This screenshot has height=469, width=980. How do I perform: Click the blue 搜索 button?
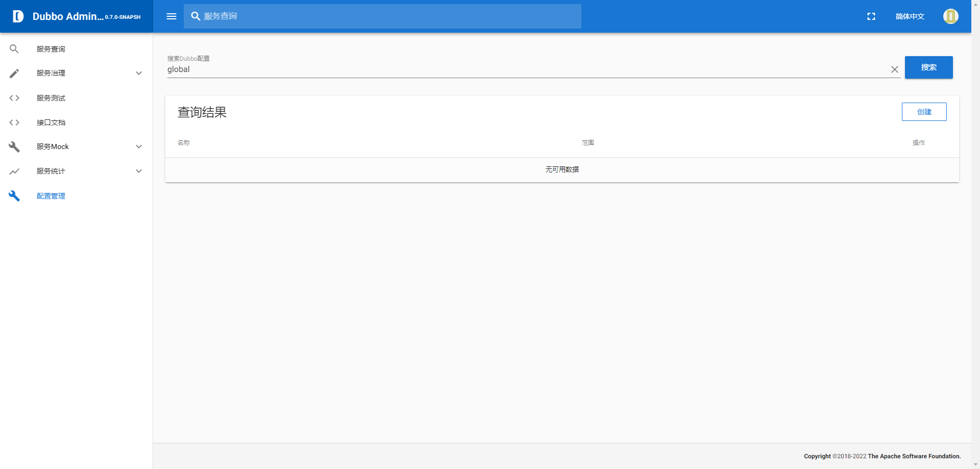[928, 67]
